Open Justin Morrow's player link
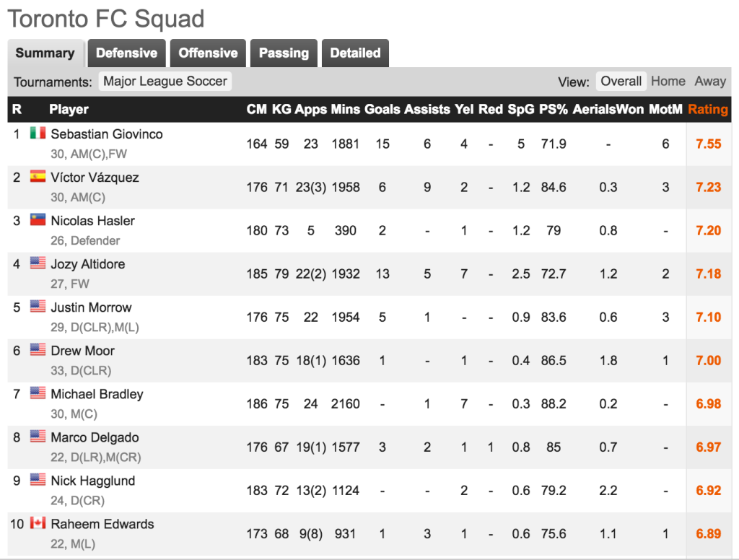Image resolution: width=739 pixels, height=560 pixels. (x=91, y=308)
